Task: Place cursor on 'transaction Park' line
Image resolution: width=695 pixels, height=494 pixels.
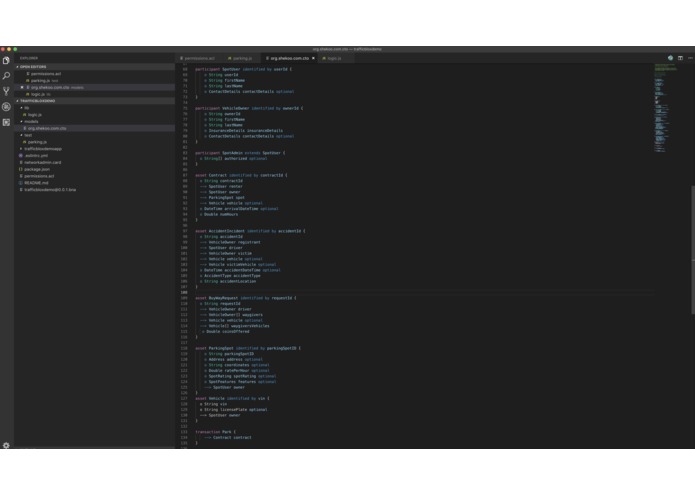Action: (215, 432)
